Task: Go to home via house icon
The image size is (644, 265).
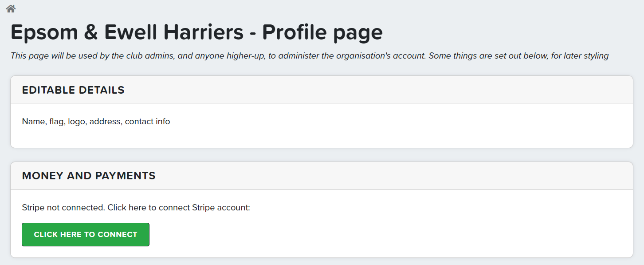Action: point(11,8)
